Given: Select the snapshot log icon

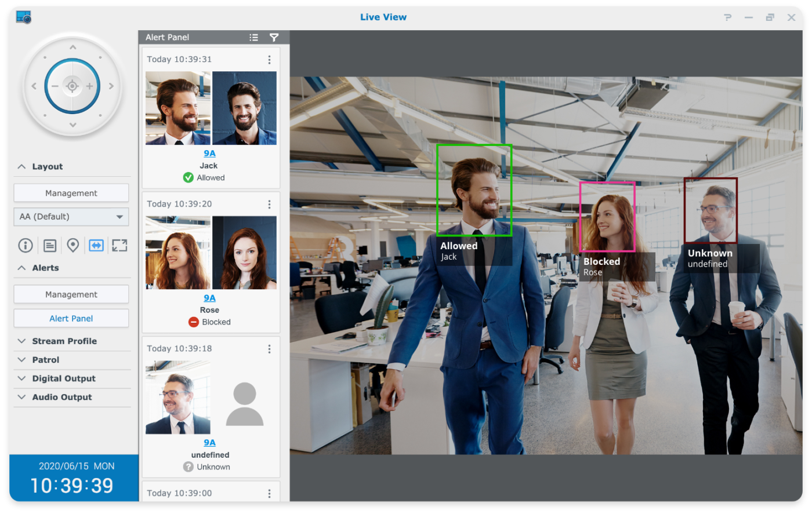Looking at the screenshot, I should [49, 245].
